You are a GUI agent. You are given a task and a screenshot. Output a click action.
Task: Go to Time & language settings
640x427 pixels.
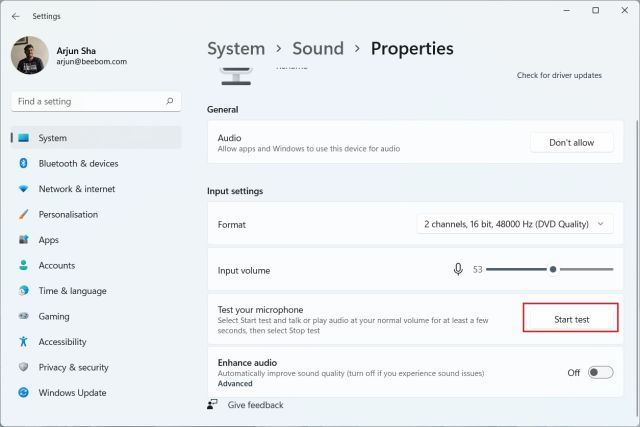pyautogui.click(x=72, y=291)
